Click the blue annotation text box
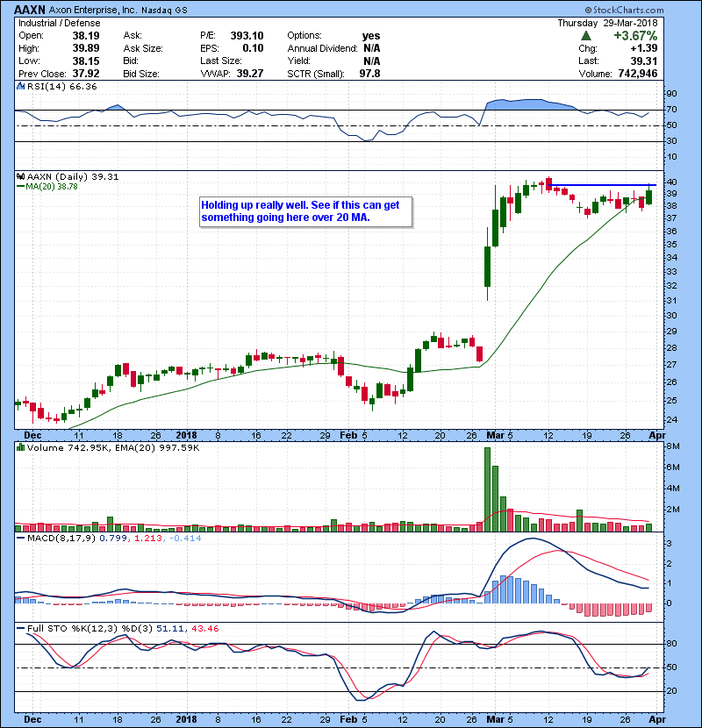Viewport: 702px width, 728px height. tap(305, 211)
